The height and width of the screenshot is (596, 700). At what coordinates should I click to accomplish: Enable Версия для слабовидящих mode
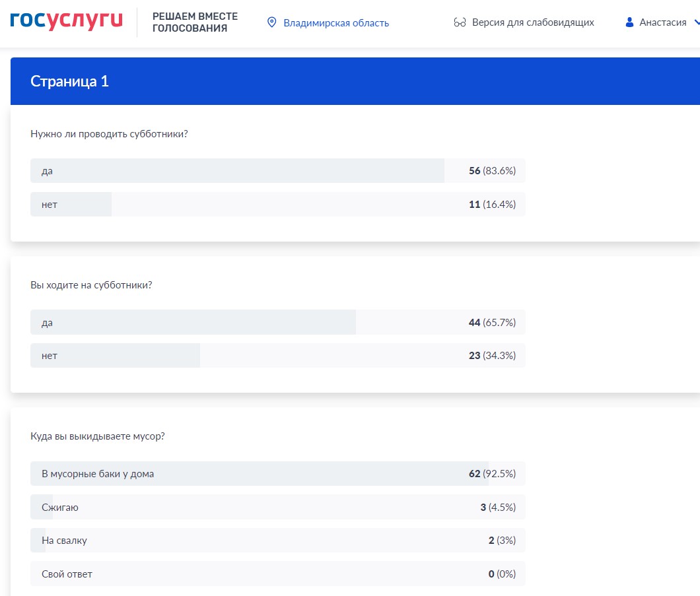click(533, 22)
